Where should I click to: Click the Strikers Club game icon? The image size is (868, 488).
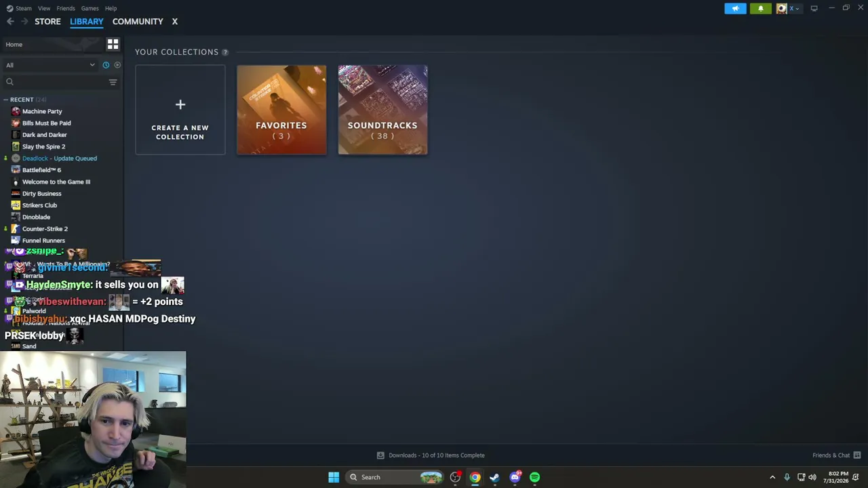[16, 205]
